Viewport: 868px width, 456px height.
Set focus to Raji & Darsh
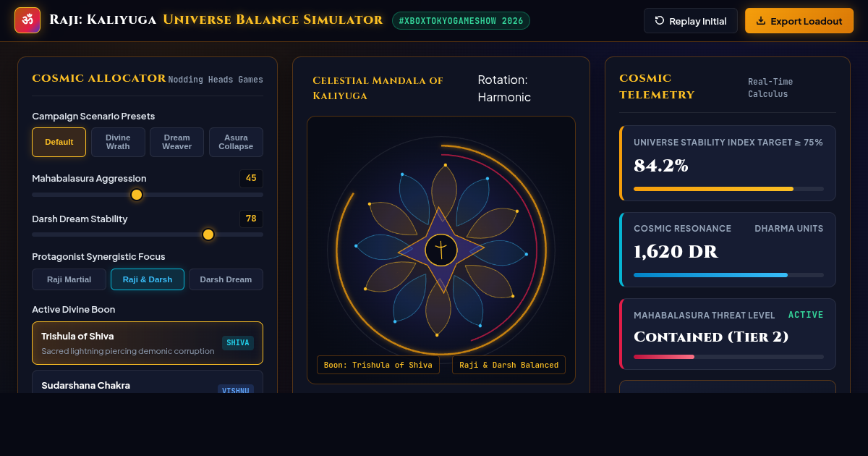coord(148,279)
